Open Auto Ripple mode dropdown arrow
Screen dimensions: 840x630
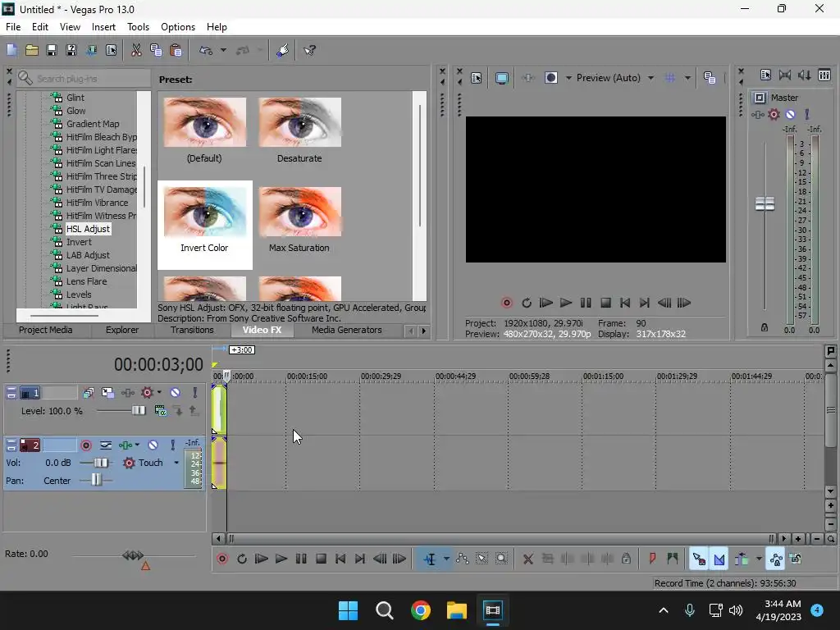coord(759,559)
